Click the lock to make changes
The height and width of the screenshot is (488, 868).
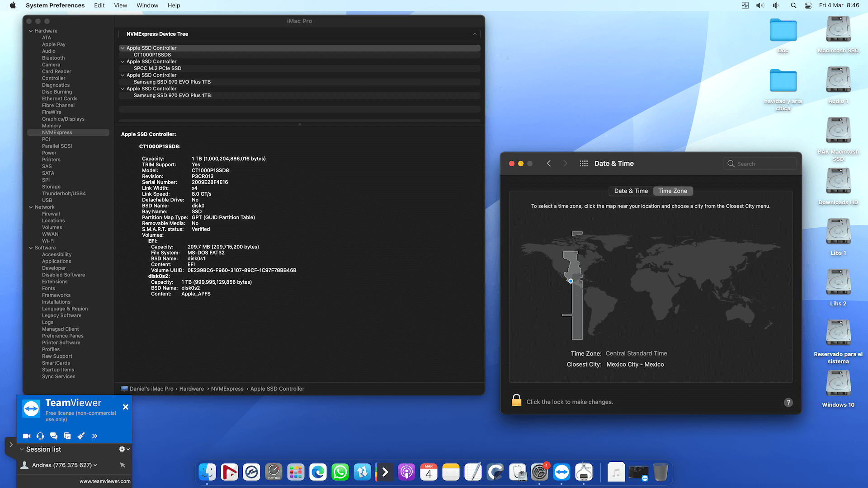(516, 401)
